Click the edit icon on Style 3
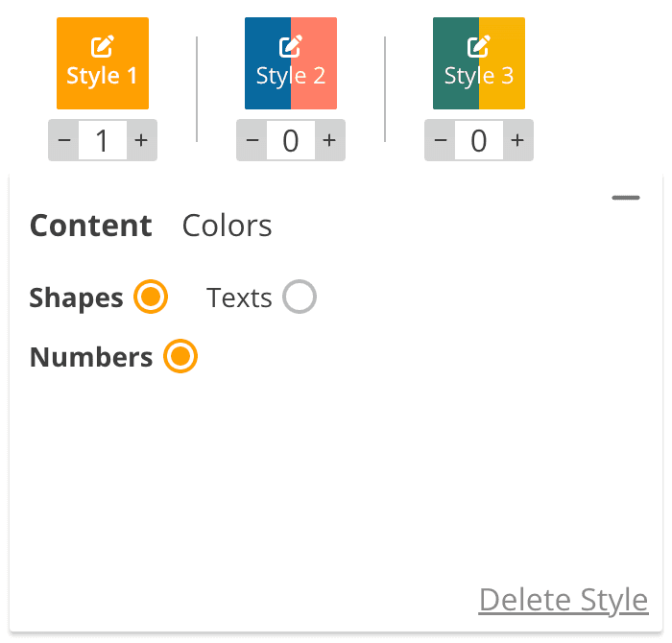Screen dimensions: 672x643 pyautogui.click(x=479, y=45)
